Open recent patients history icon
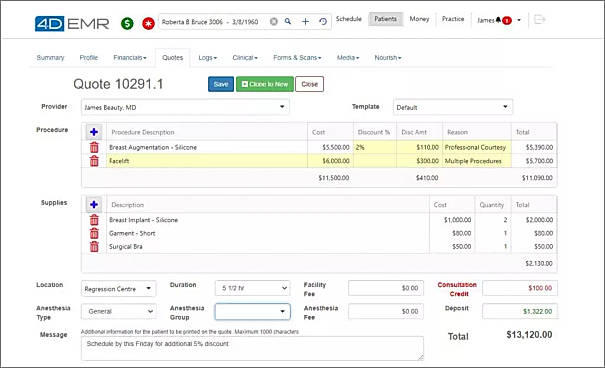The height and width of the screenshot is (368, 605). point(323,22)
